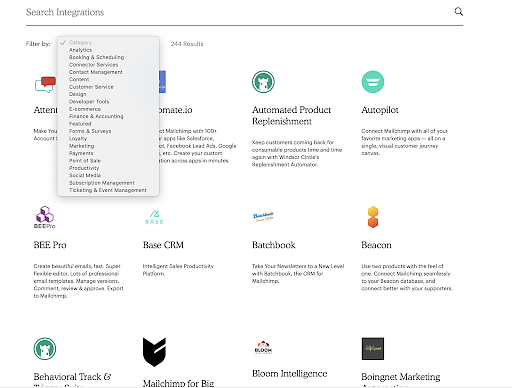The height and width of the screenshot is (388, 512).
Task: Open the Autopilot integration title
Action: point(380,110)
